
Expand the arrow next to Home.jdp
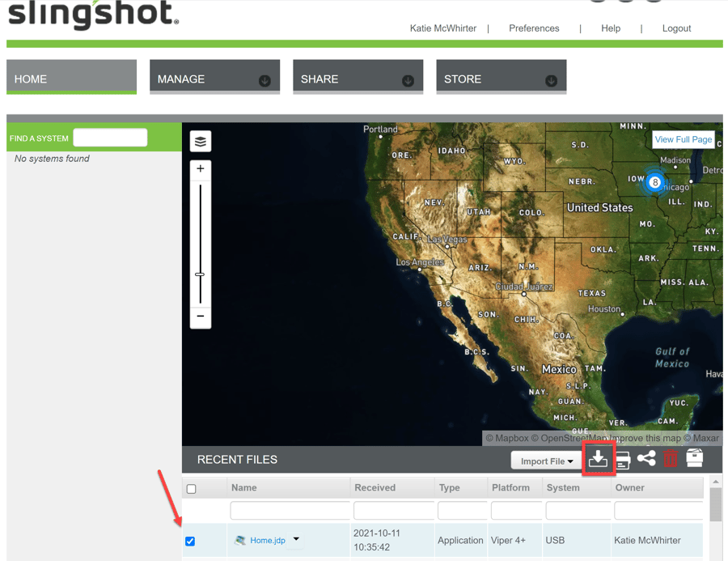click(296, 539)
